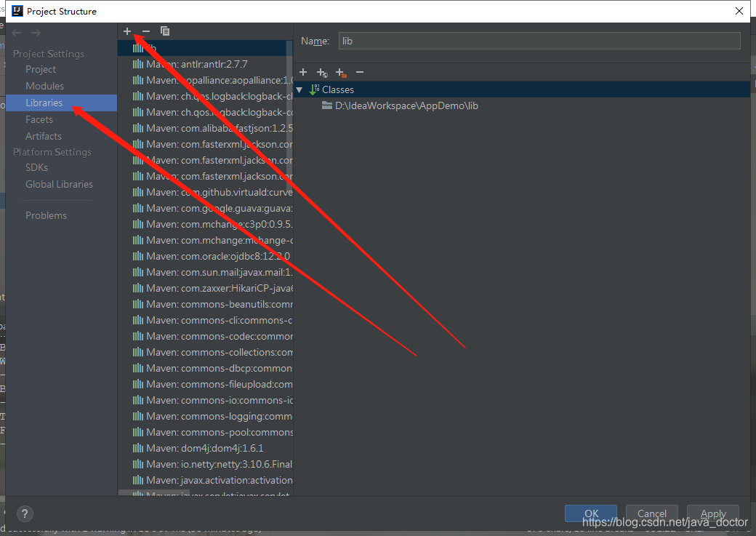This screenshot has height=536, width=756.
Task: Select Maven: com.alibaba:fastjson library
Action: coord(206,128)
